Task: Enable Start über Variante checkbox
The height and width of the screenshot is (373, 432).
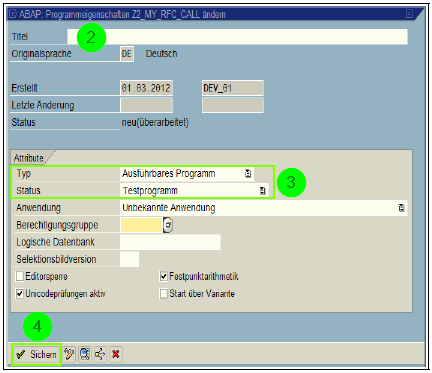Action: pos(164,294)
